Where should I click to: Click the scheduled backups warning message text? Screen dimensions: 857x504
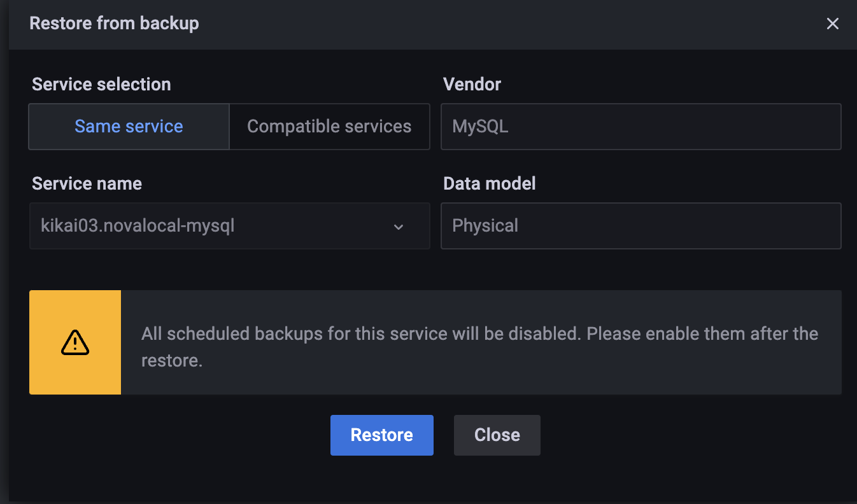point(479,347)
